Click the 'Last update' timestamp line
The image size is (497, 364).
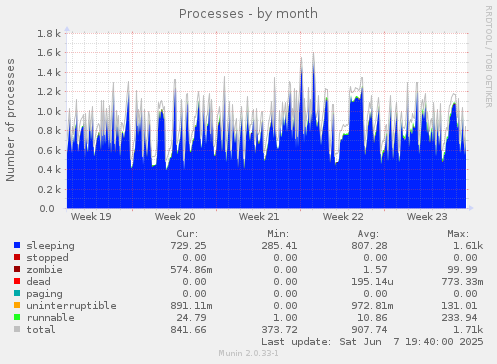coord(372,342)
